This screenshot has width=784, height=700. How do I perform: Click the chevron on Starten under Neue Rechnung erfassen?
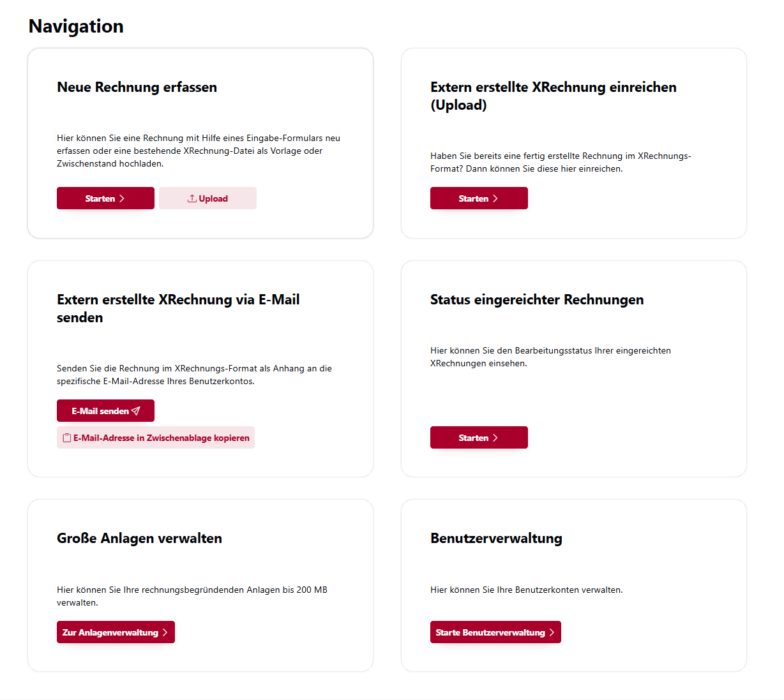point(122,198)
